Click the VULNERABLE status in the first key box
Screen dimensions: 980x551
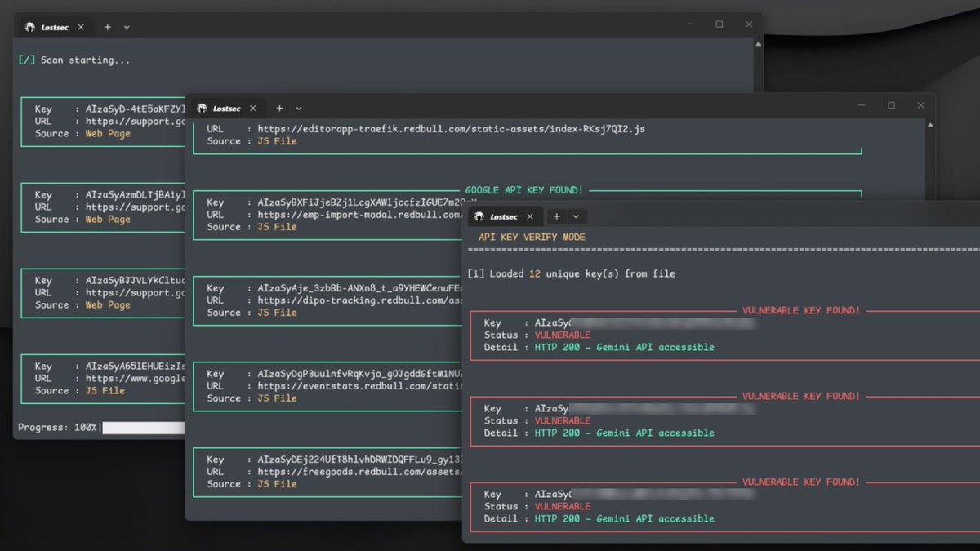[x=563, y=335]
